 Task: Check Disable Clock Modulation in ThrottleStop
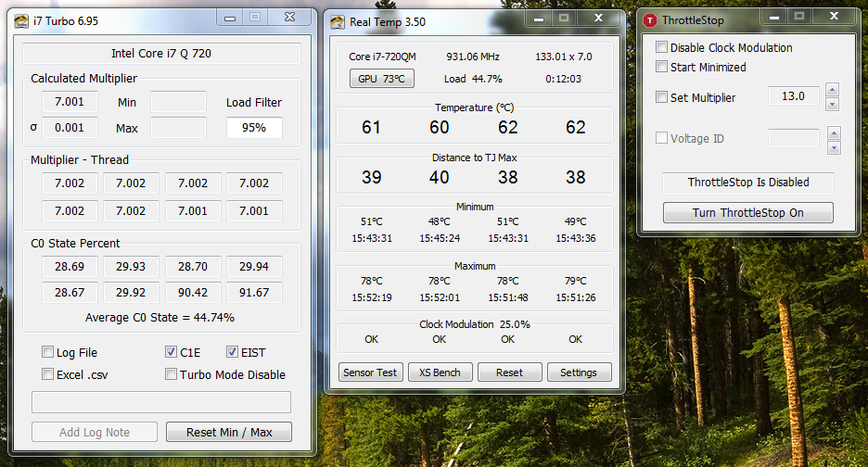pyautogui.click(x=661, y=47)
